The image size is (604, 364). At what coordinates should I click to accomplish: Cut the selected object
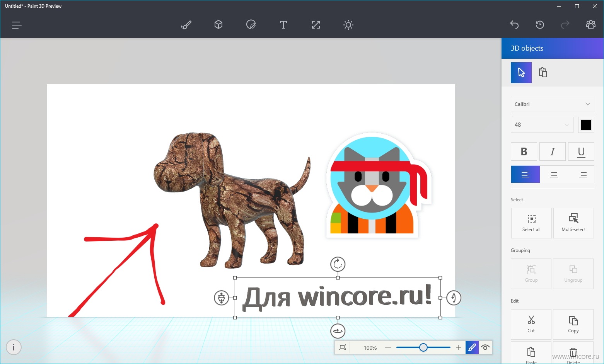click(x=531, y=324)
